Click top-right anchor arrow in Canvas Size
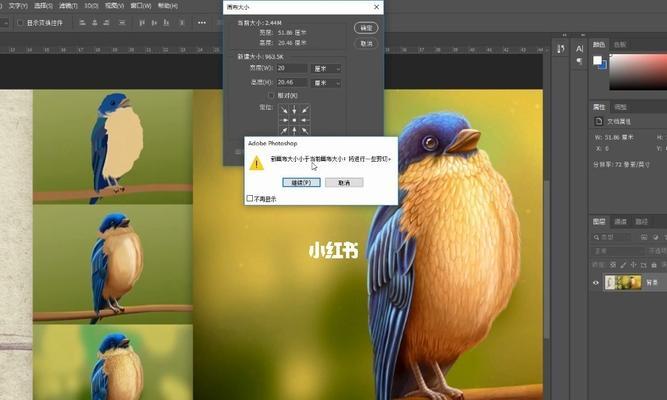Screen dimensions: 667x400 pos(305,110)
